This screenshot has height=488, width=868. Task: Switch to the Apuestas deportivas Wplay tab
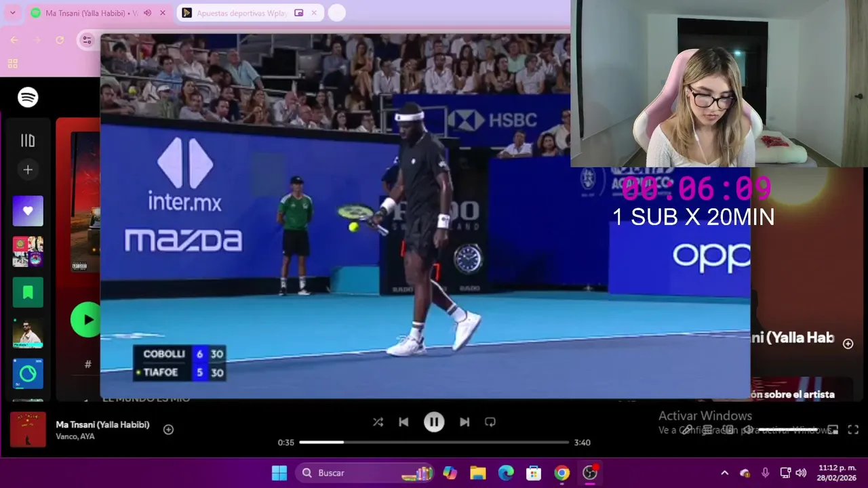[x=243, y=13]
